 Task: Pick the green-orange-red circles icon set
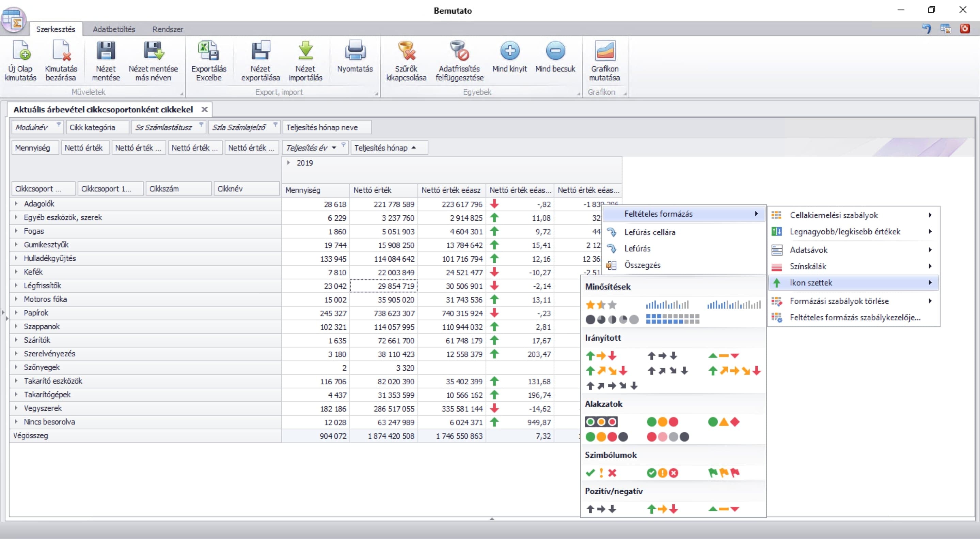662,422
